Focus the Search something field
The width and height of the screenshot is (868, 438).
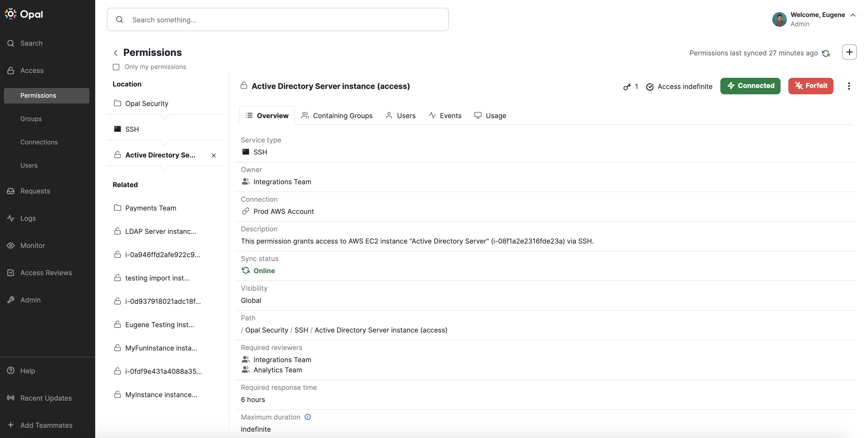278,19
